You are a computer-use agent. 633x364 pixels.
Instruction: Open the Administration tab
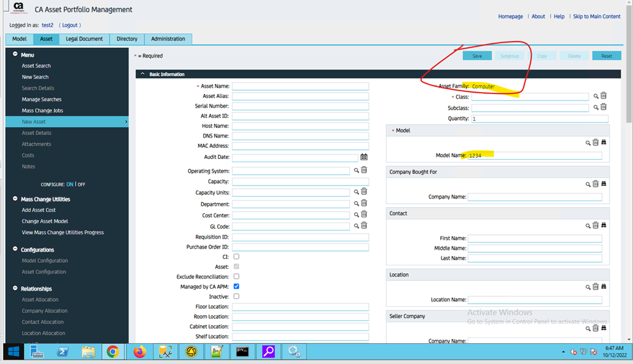point(168,39)
